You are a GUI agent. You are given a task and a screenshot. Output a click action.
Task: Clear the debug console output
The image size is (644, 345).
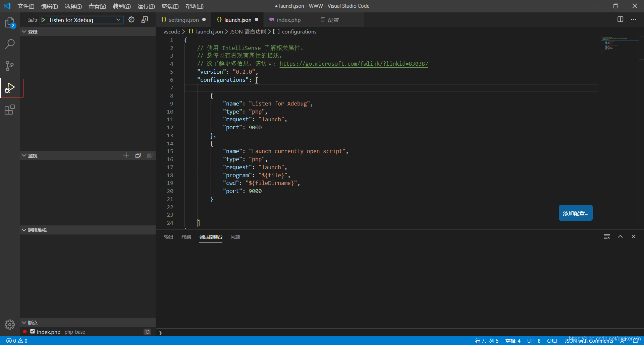607,236
